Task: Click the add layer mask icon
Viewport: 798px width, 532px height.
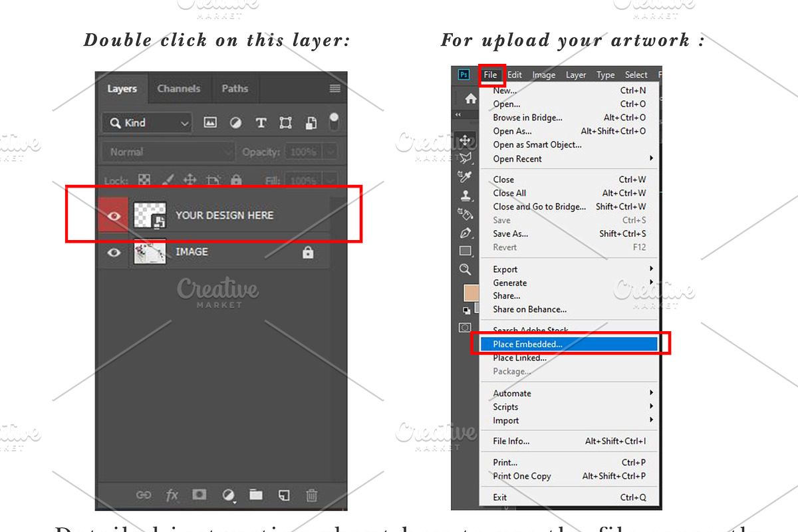Action: (199, 495)
